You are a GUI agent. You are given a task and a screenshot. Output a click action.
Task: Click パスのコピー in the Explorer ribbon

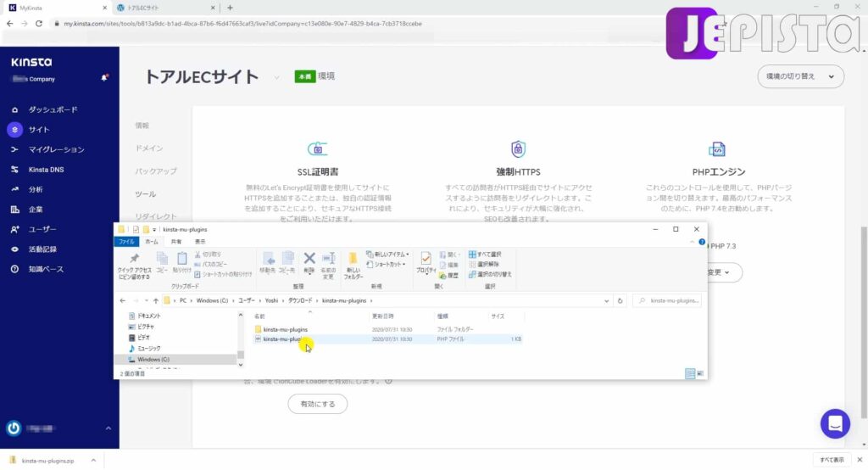click(x=210, y=265)
